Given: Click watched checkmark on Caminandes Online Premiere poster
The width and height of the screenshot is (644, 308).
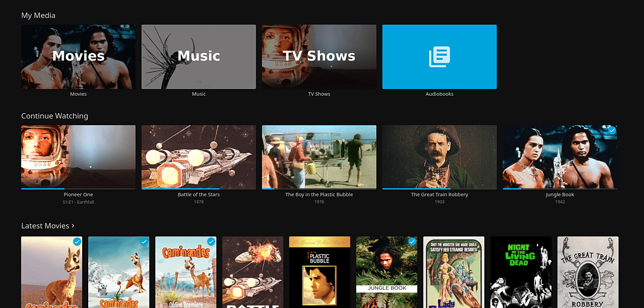Looking at the screenshot, I should (x=211, y=242).
